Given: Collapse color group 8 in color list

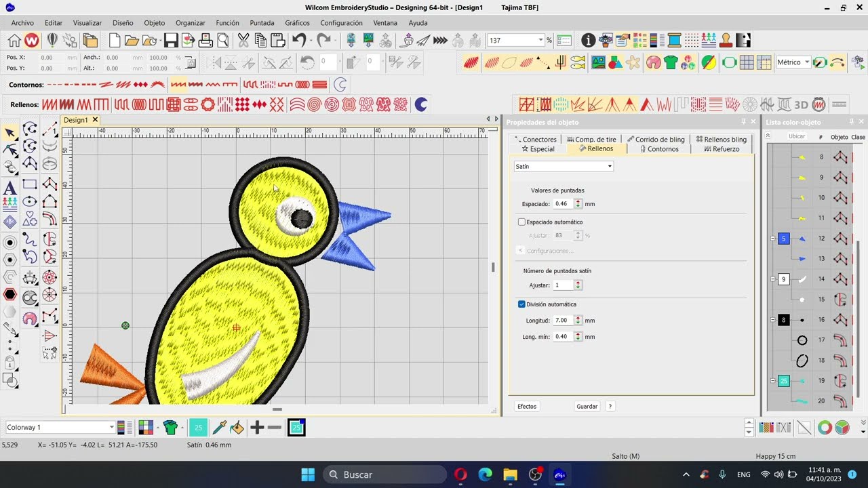Looking at the screenshot, I should coord(772,320).
